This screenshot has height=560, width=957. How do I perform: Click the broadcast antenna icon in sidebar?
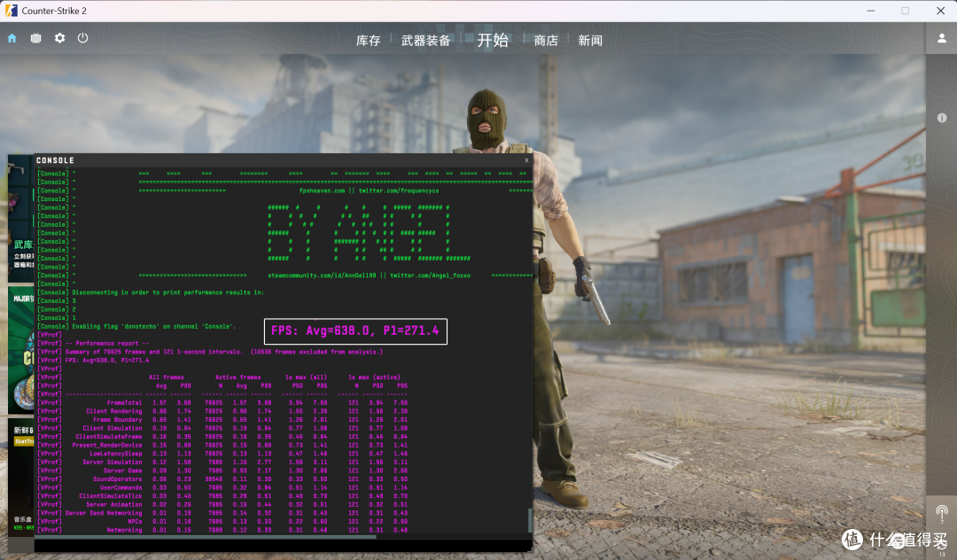click(942, 511)
